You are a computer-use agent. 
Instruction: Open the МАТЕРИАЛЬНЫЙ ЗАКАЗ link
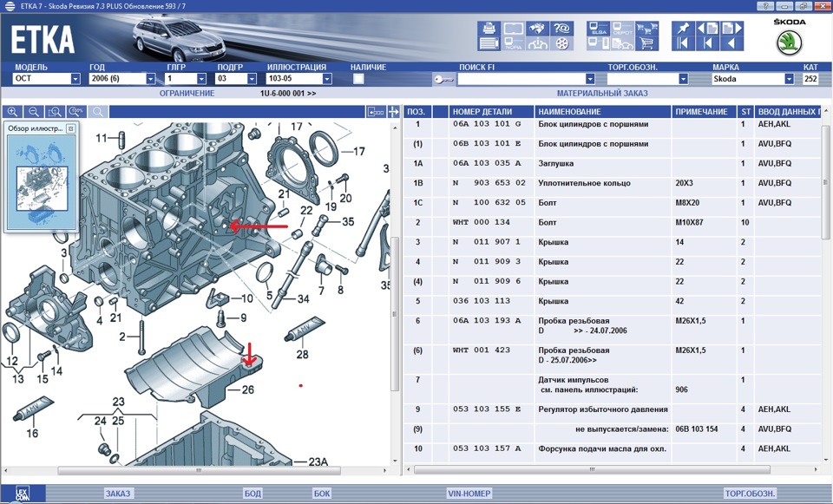[602, 93]
